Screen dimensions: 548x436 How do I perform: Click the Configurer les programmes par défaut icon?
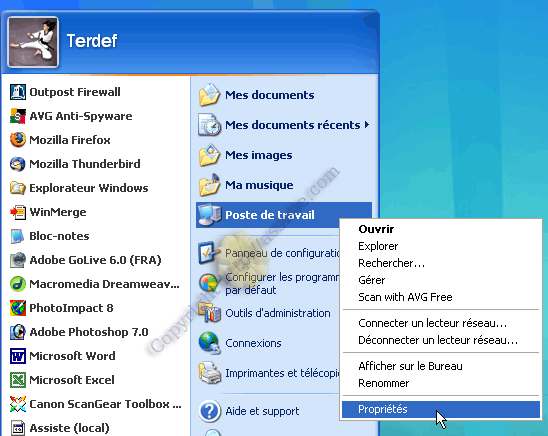tap(209, 283)
